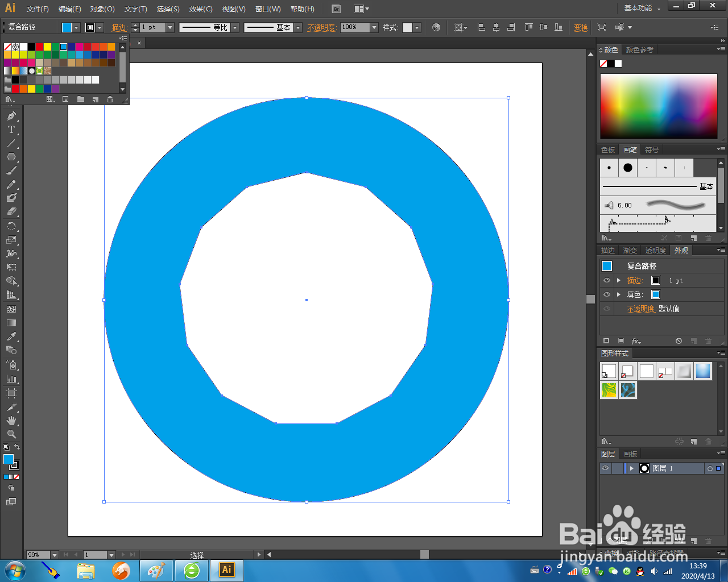
Task: Select the Gradient tool
Action: pos(11,323)
